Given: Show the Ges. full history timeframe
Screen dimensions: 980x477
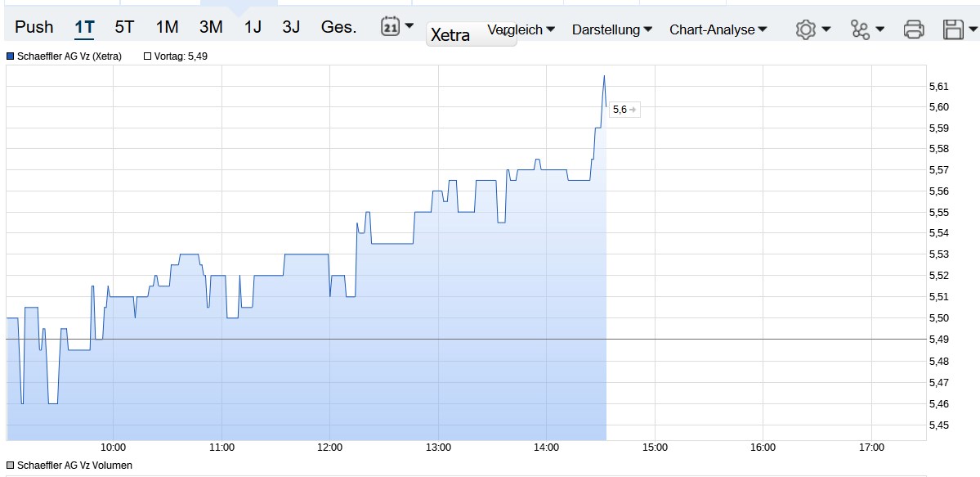Looking at the screenshot, I should 338,27.
